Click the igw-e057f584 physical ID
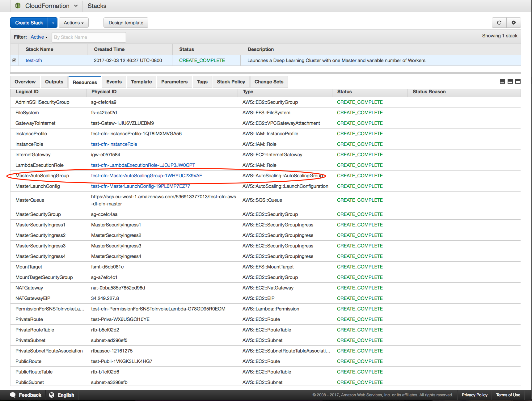532x401 pixels. click(106, 155)
